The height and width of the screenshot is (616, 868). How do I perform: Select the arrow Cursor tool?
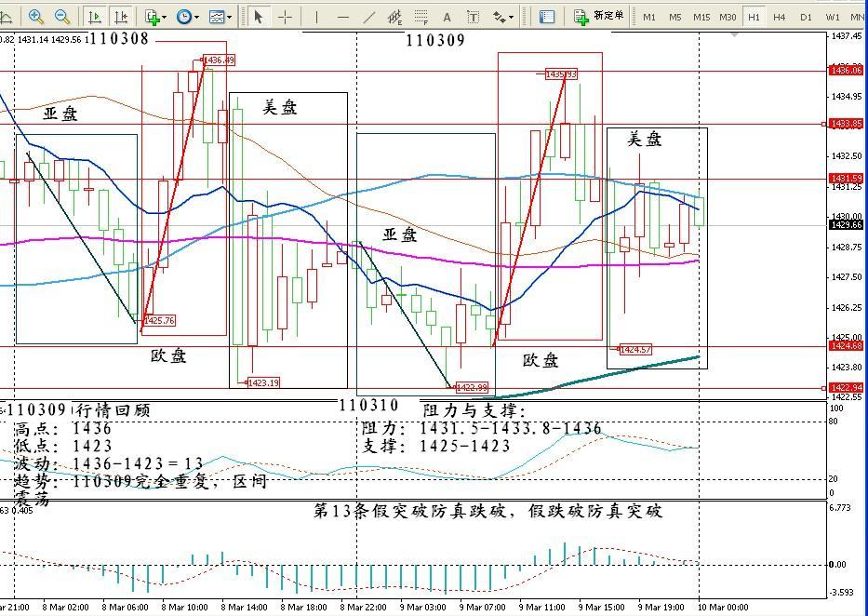259,17
